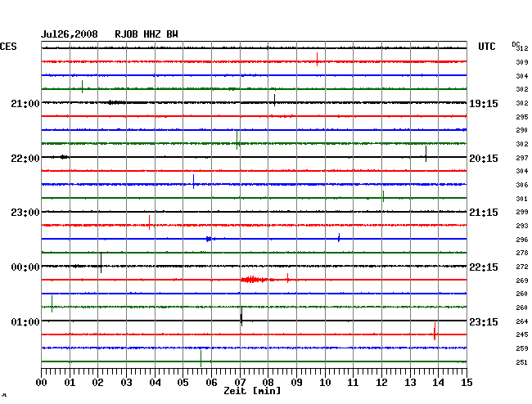Select DC value 296
Viewport: 532px width, 404px height.
click(x=522, y=240)
